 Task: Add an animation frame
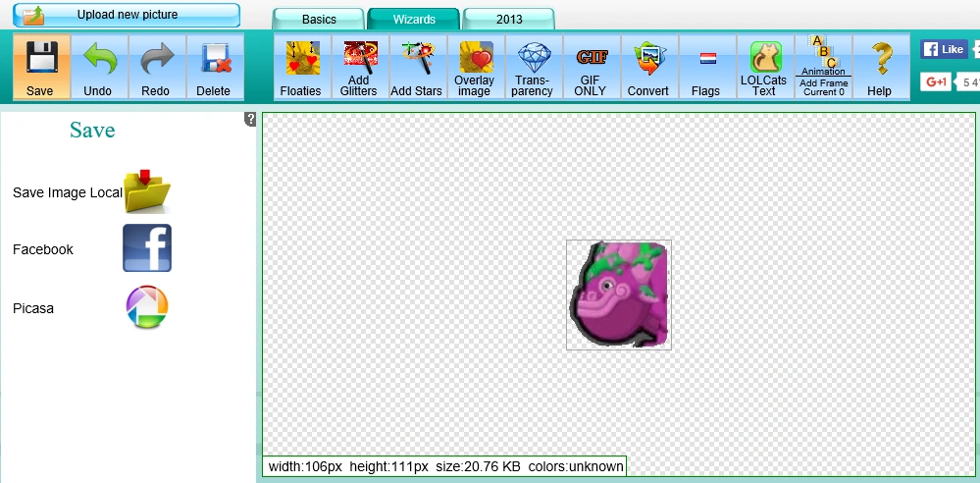click(x=822, y=67)
